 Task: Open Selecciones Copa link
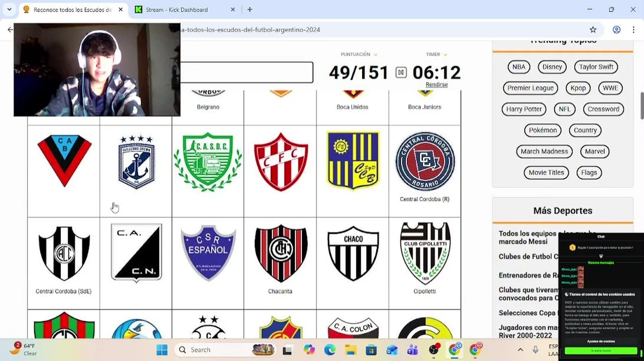528,312
